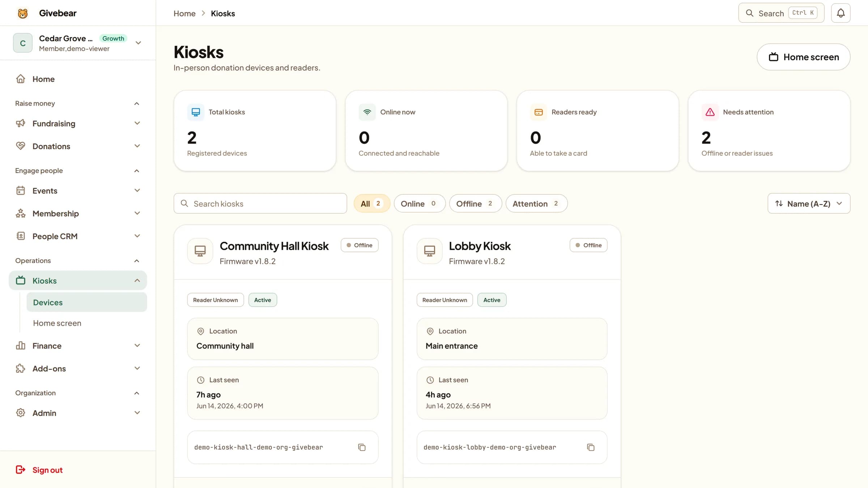Show kiosks needing Attention
Image resolution: width=868 pixels, height=488 pixels.
(536, 204)
